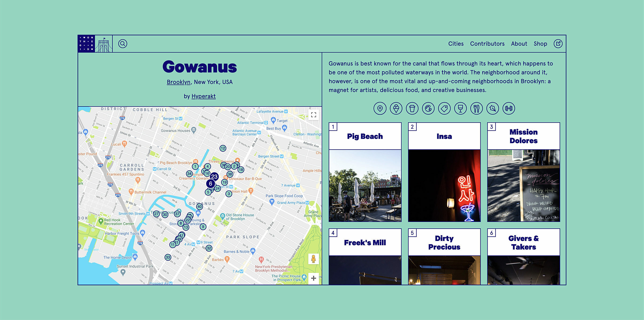Select map marker number 19
This screenshot has height=320, width=644.
tap(224, 182)
